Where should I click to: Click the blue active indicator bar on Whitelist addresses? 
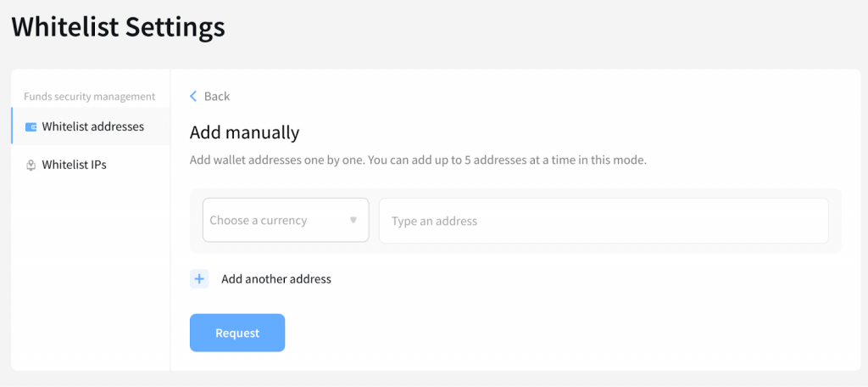tap(12, 126)
